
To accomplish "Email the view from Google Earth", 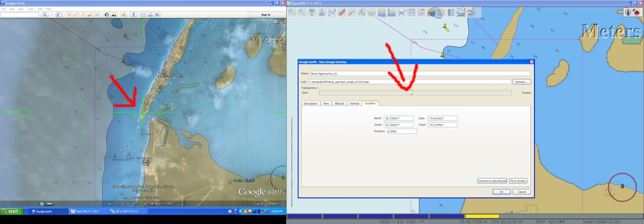I will coord(143,15).
